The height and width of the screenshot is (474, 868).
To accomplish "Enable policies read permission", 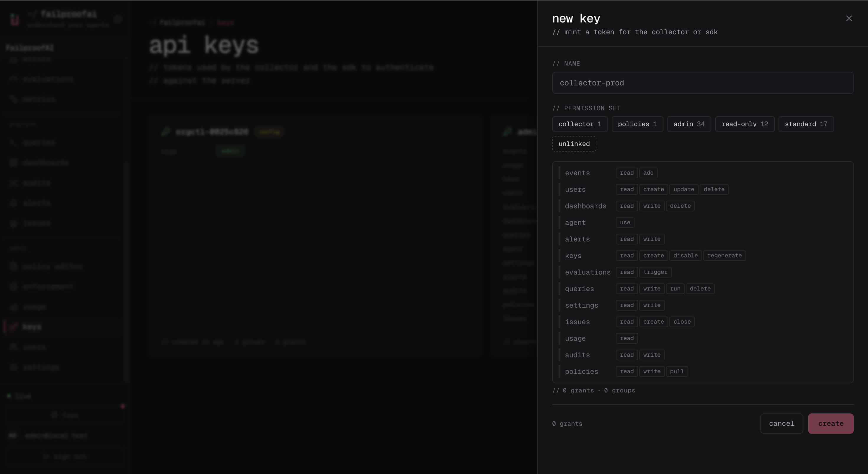I will click(627, 371).
